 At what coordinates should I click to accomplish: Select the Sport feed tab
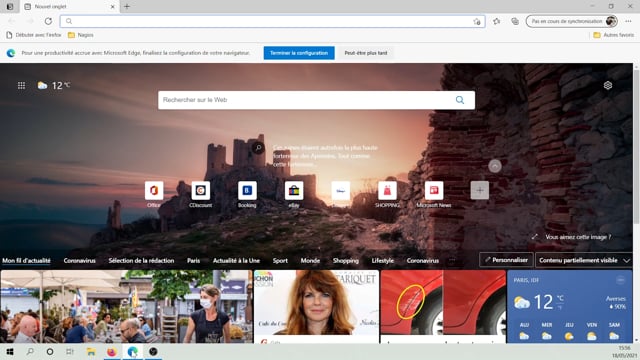[280, 260]
